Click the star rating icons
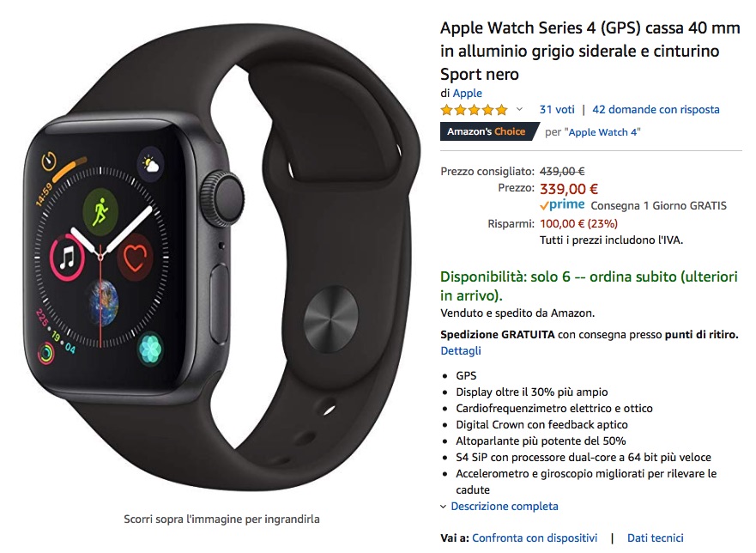Image resolution: width=756 pixels, height=553 pixels. pyautogui.click(x=474, y=110)
